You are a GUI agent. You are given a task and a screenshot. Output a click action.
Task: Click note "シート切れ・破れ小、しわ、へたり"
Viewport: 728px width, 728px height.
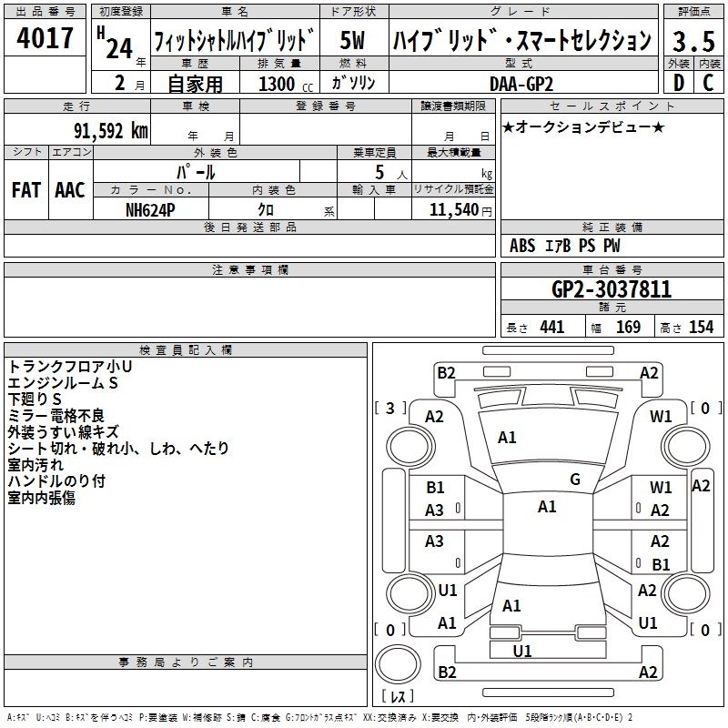(x=118, y=449)
